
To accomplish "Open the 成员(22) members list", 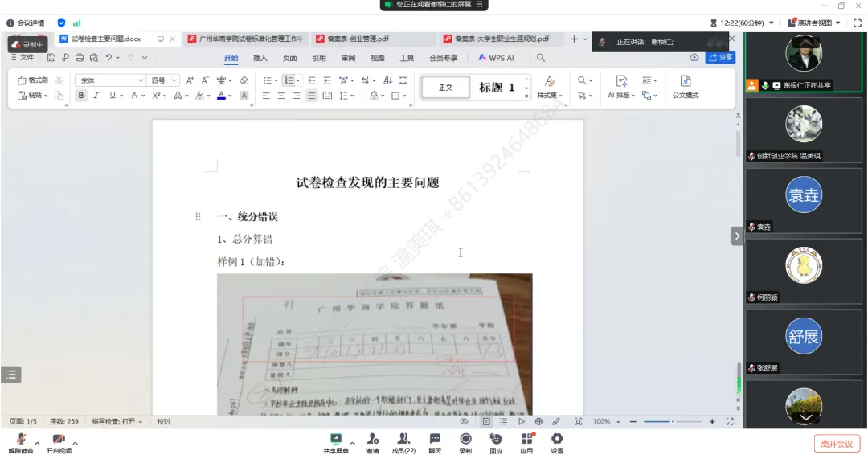I will [403, 442].
